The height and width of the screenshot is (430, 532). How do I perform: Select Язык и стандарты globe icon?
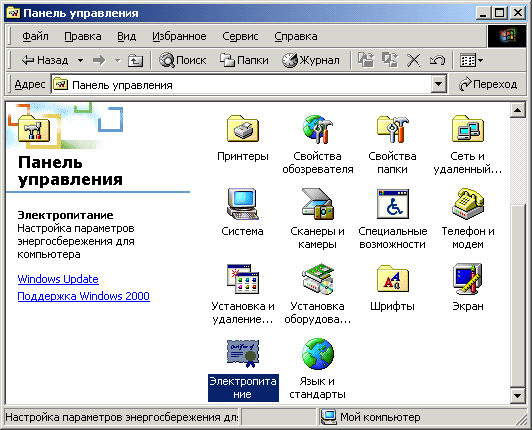[x=318, y=354]
